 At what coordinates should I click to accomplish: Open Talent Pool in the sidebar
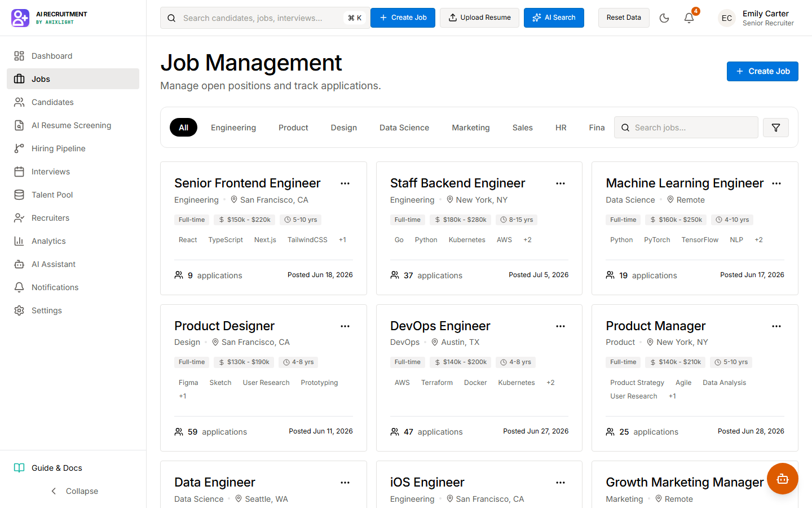(73, 195)
